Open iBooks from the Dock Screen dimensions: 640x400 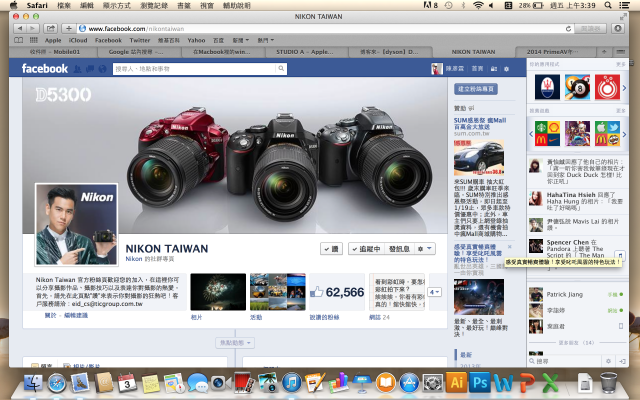386,383
